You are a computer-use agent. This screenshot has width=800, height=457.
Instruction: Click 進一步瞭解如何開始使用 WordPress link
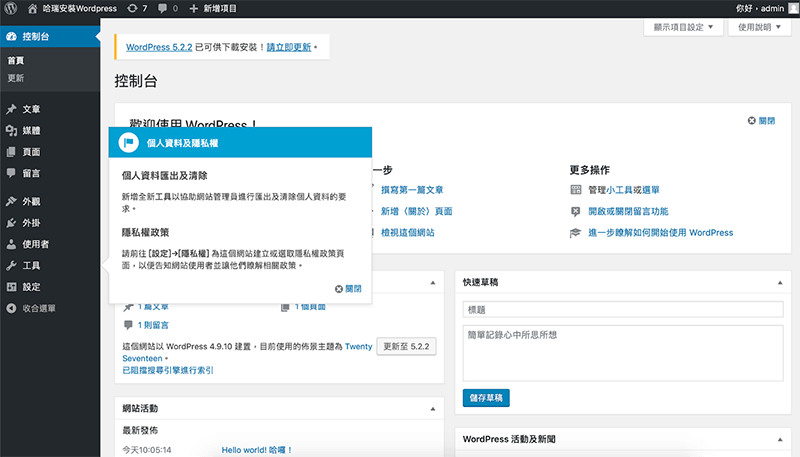click(661, 233)
